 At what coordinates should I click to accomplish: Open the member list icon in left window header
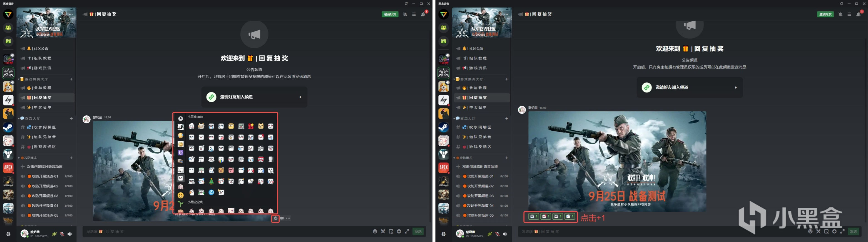tap(414, 14)
